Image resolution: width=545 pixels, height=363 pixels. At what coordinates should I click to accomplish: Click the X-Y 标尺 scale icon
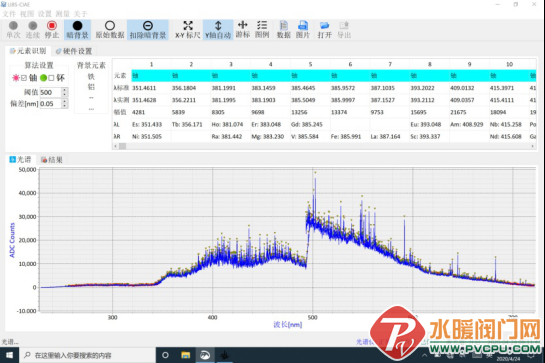pos(188,30)
